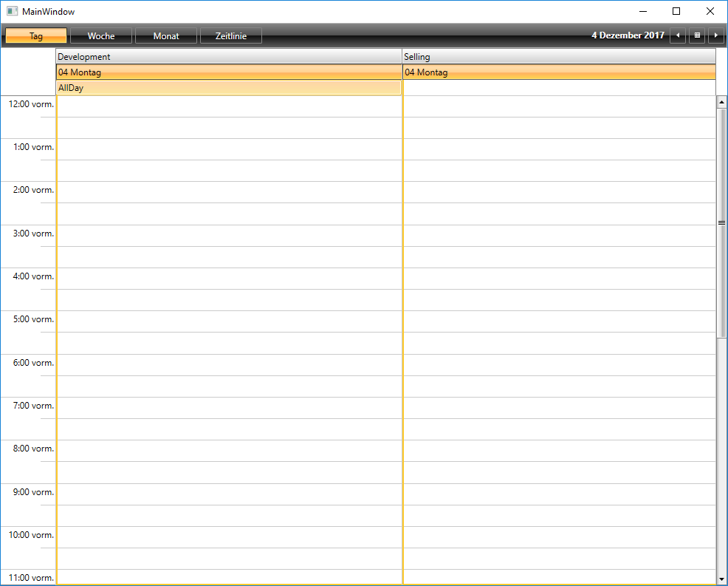Click the 1:00 vorm. time label
This screenshot has width=728, height=586.
pyautogui.click(x=33, y=147)
